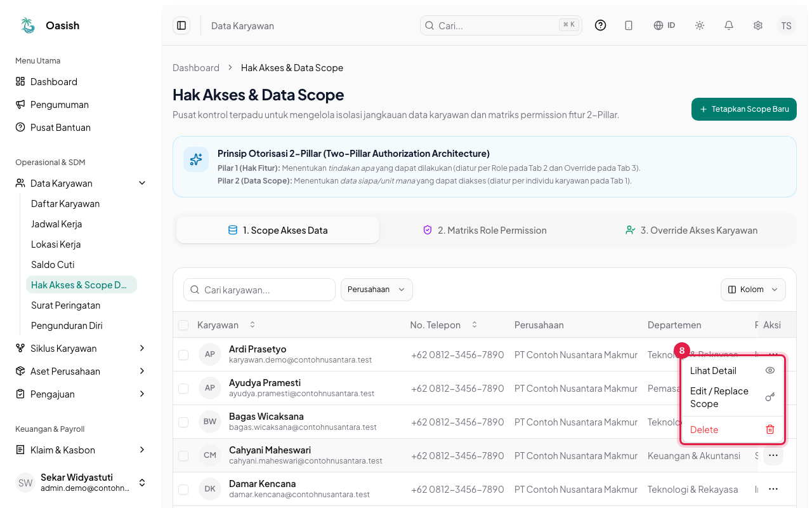Click the Oasish palm tree logo

click(x=28, y=25)
